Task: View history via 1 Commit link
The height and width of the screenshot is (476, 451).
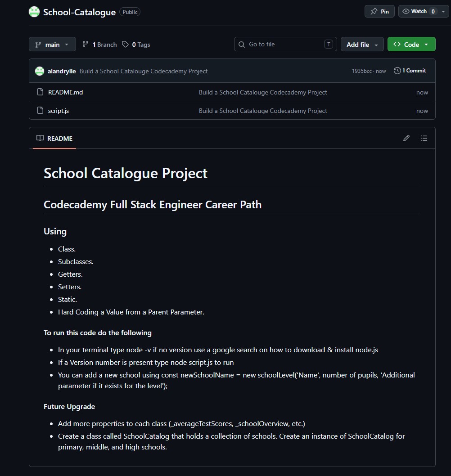Action: (x=410, y=71)
